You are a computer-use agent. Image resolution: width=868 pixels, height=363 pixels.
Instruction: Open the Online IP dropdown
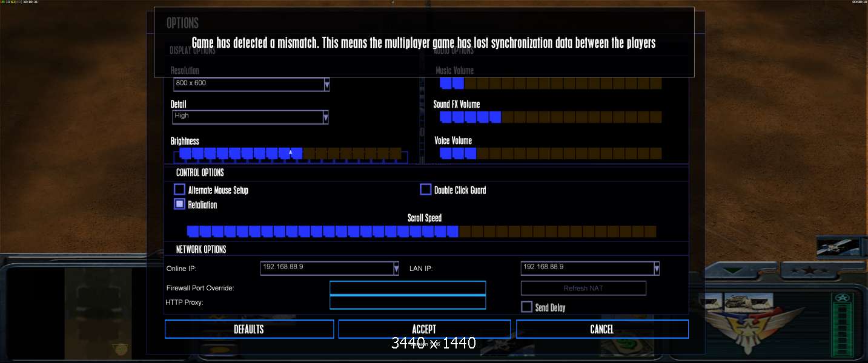click(330, 268)
